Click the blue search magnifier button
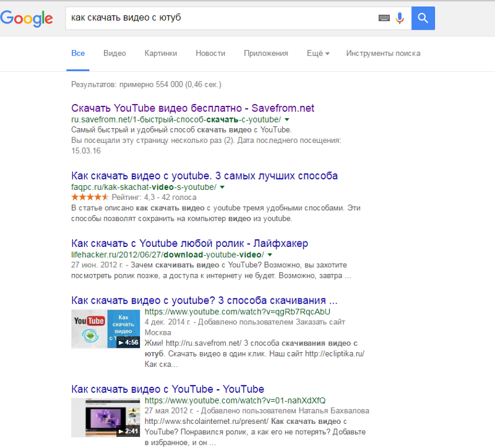Screen dimensions: 495x448 coord(423,18)
